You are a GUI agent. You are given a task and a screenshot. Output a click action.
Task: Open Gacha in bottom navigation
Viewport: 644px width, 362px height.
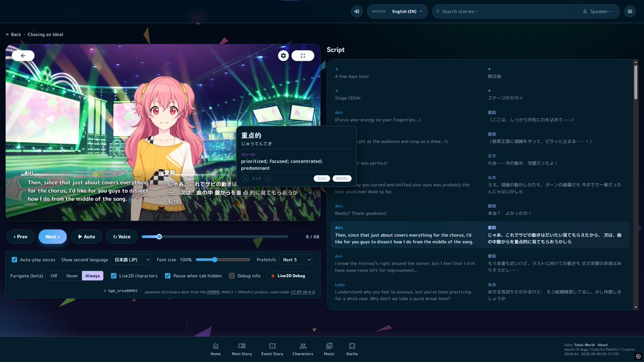point(352,349)
